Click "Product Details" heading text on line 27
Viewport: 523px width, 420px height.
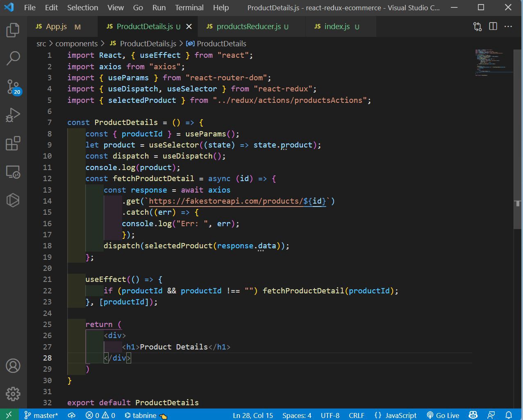174,347
